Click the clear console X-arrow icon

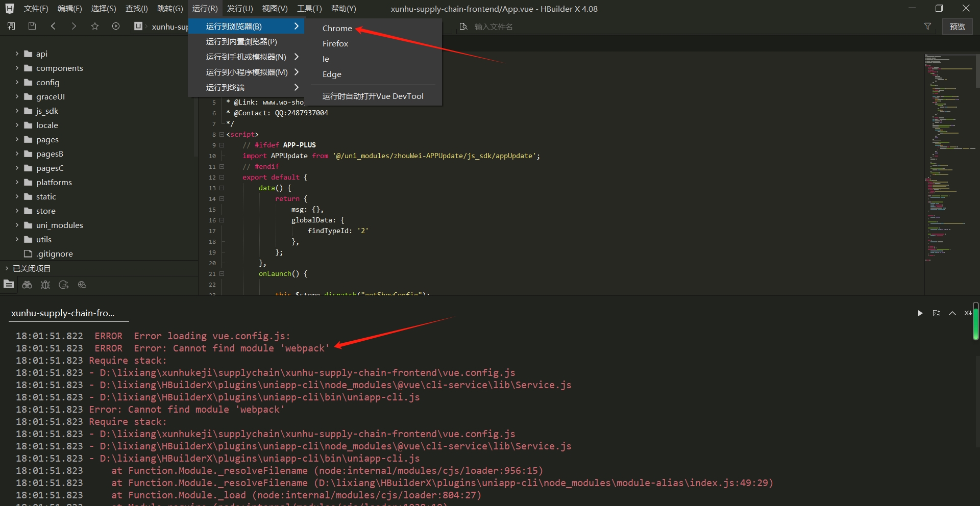[x=968, y=313]
